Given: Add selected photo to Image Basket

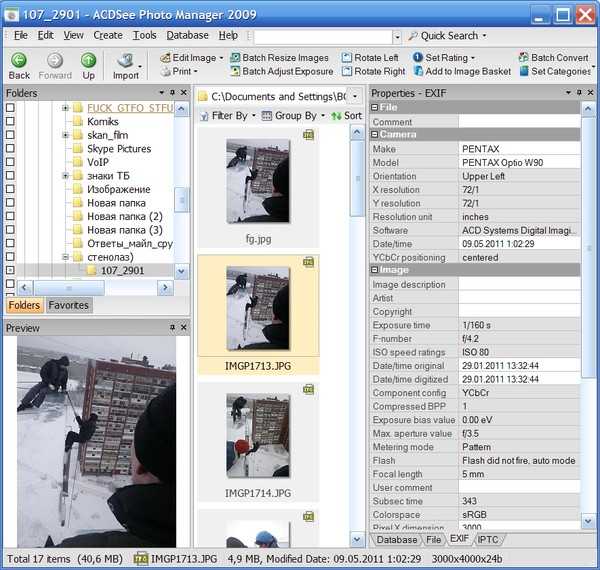Looking at the screenshot, I should (x=462, y=71).
